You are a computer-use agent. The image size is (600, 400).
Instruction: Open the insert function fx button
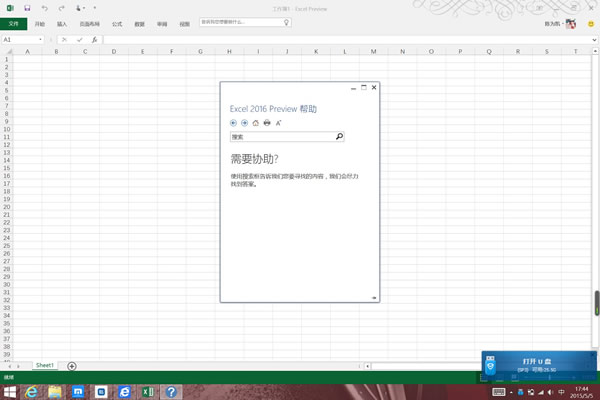(94, 40)
